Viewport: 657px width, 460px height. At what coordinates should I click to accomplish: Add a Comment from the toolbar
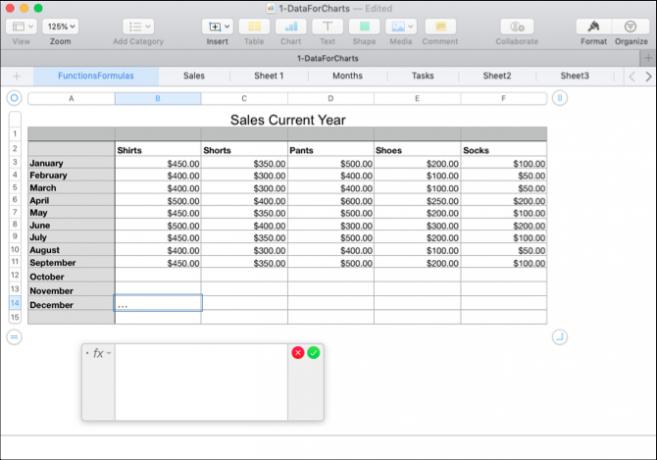coord(440,26)
